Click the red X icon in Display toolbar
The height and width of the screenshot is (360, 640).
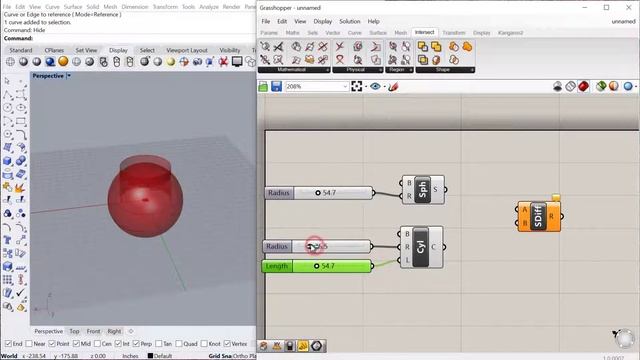223,62
